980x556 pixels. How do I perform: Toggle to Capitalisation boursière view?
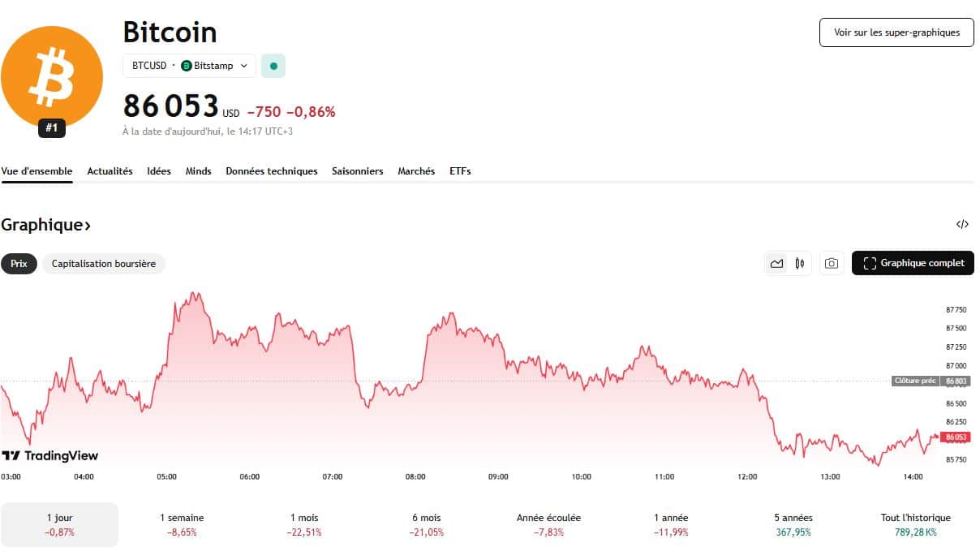click(104, 264)
